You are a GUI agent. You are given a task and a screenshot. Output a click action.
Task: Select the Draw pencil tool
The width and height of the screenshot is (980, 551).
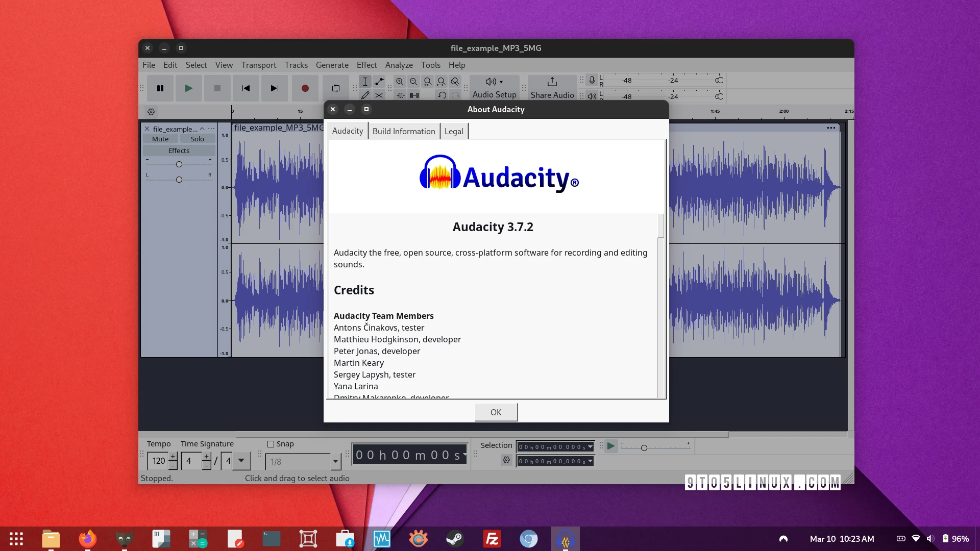[x=365, y=95]
